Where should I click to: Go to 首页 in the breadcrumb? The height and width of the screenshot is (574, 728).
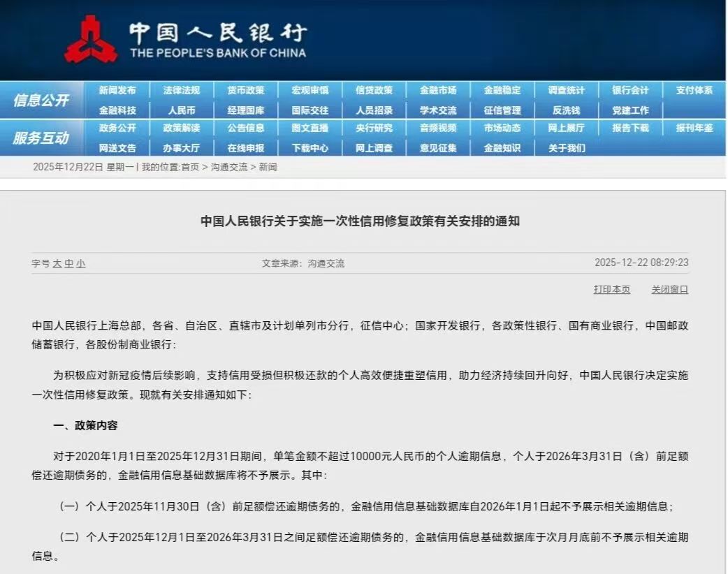pos(189,168)
